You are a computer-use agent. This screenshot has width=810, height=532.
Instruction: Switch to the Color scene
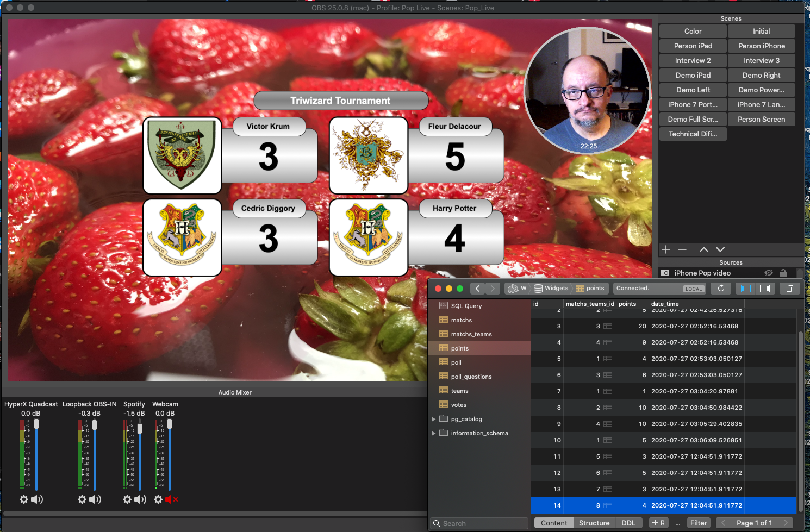tap(693, 32)
